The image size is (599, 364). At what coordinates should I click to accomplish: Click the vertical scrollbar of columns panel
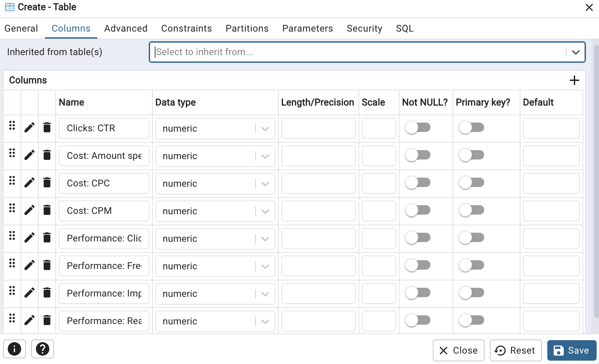point(596,181)
